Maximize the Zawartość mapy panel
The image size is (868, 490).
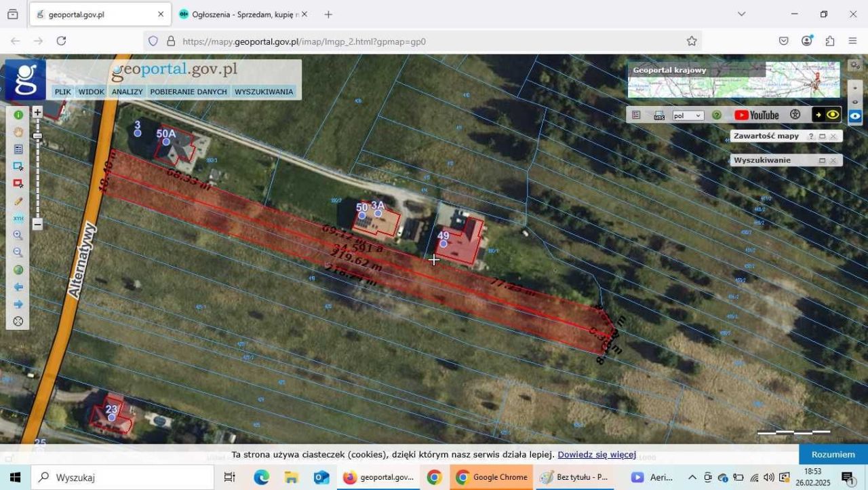click(822, 136)
